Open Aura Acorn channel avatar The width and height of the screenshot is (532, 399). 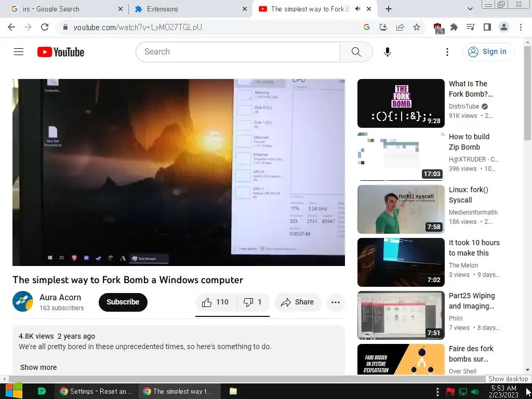[23, 301]
